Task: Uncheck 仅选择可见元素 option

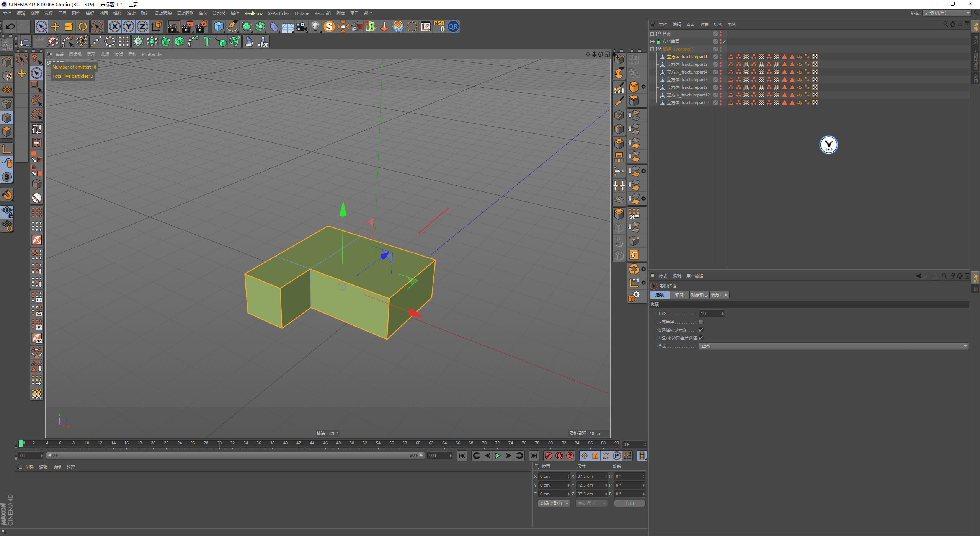Action: tap(701, 330)
